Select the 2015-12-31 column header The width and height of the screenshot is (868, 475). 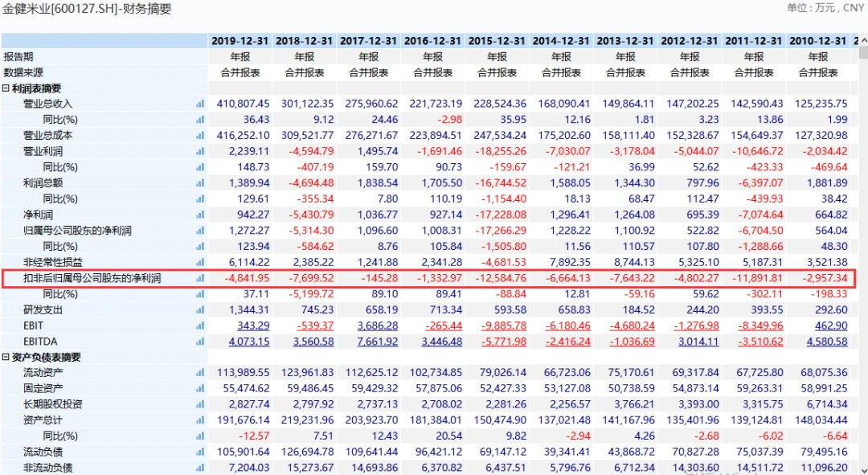pos(497,41)
